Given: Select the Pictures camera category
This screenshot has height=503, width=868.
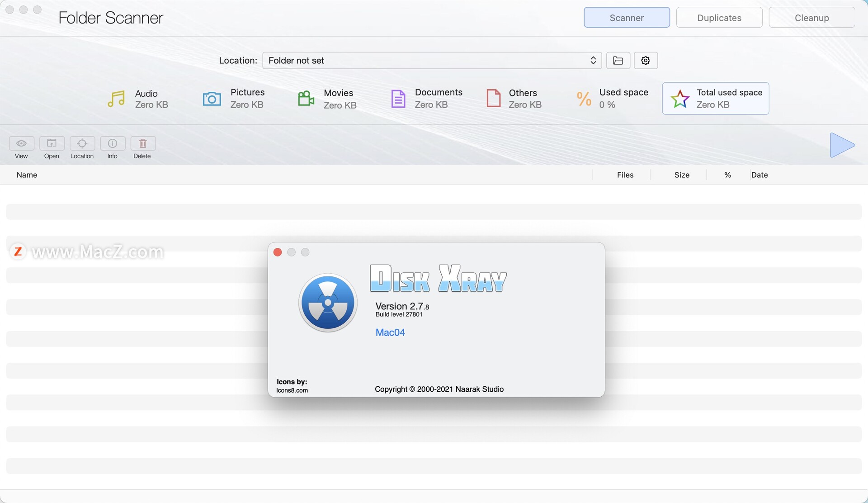Looking at the screenshot, I should 212,99.
